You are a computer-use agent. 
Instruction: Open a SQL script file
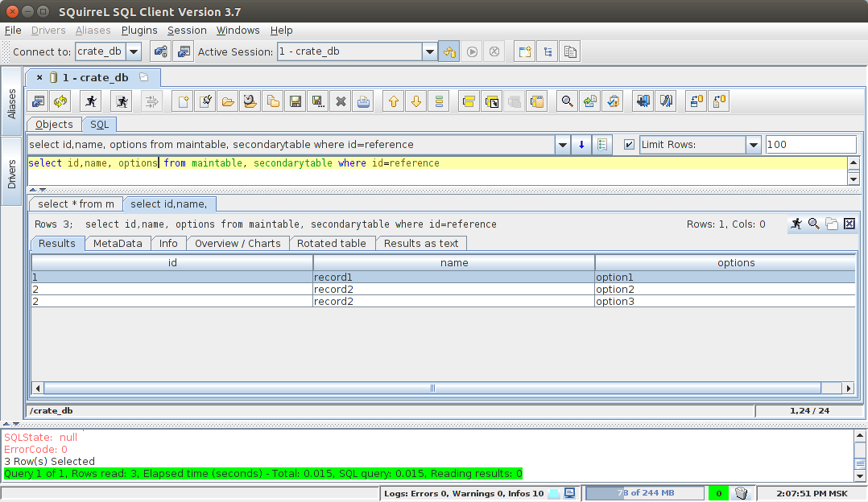(x=227, y=101)
